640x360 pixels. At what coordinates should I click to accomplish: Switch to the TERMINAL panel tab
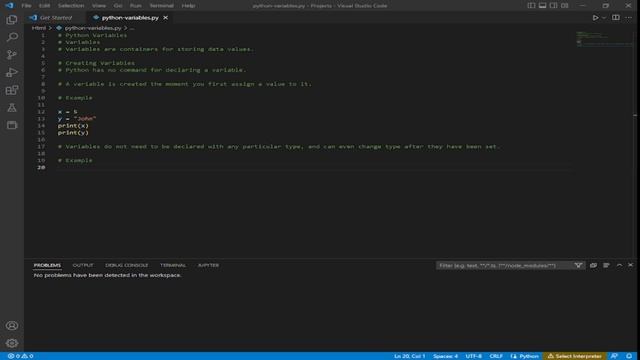173,265
